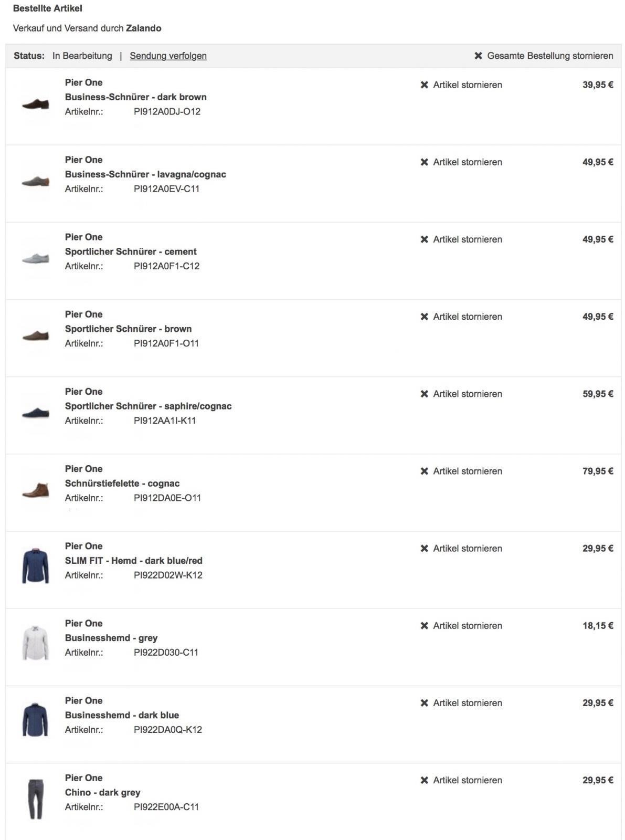Open the dark brown Business-Schnürer shoe thumbnail
This screenshot has height=840, width=625.
(36, 104)
